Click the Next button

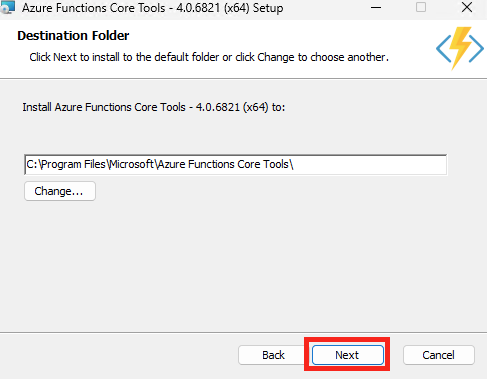348,355
